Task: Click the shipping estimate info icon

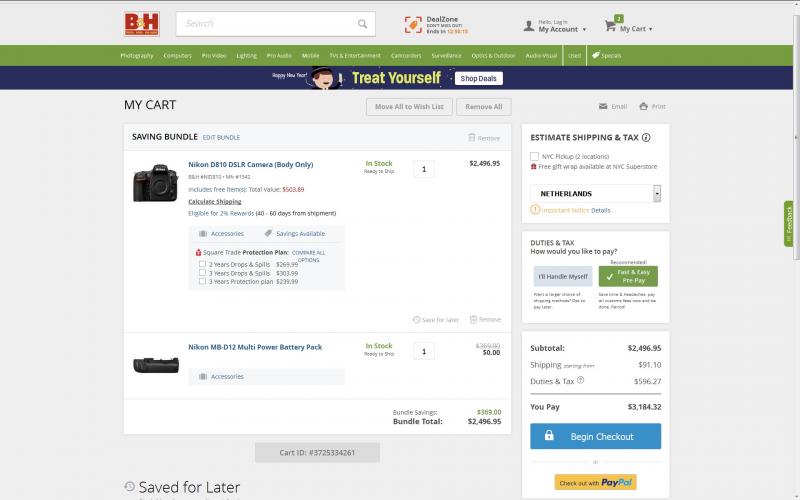Action: 646,137
